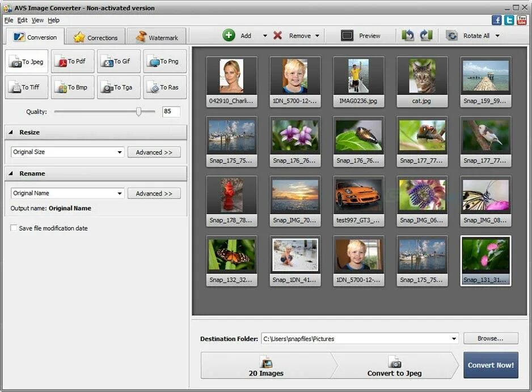Screen dimensions: 532x392
Task: Rotate image right with clockwise icon
Action: pos(426,35)
